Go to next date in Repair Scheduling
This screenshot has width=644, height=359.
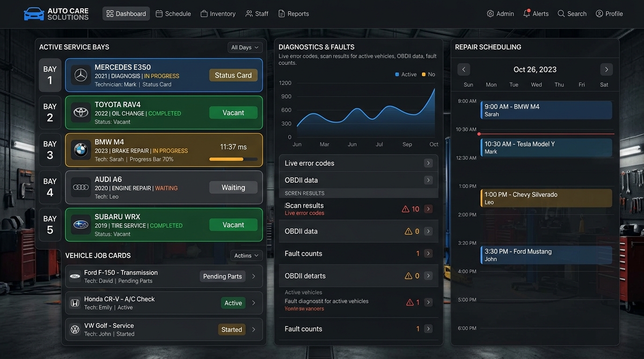607,70
